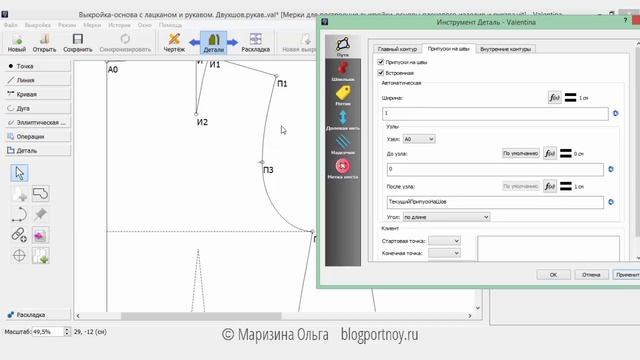Expand the Раскладка group at bottom
Image resolution: width=640 pixels, height=360 pixels.
(38, 315)
